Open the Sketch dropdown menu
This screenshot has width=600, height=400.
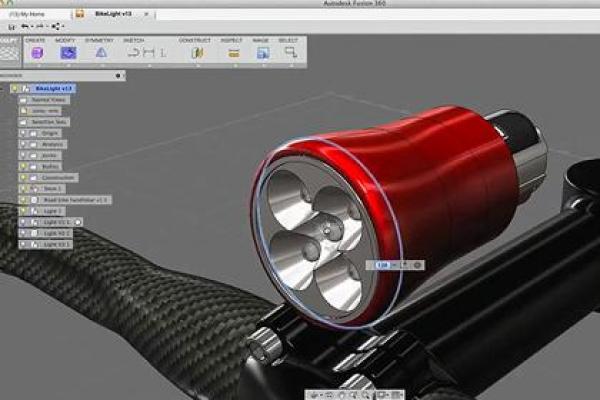133,40
